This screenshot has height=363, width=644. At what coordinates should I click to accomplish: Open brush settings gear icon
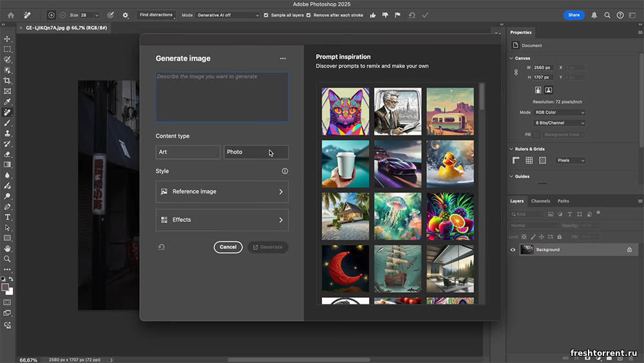click(x=126, y=15)
